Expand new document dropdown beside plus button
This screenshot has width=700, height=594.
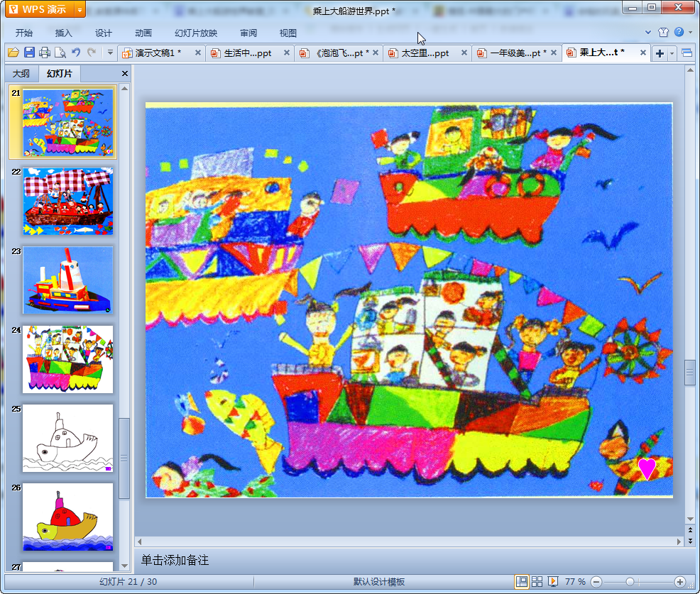[x=672, y=53]
